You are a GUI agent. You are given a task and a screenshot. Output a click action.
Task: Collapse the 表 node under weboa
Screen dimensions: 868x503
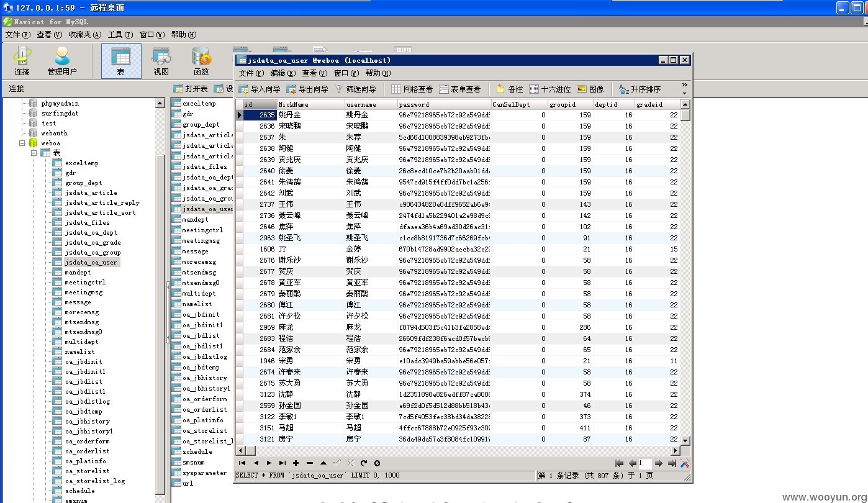(x=35, y=153)
